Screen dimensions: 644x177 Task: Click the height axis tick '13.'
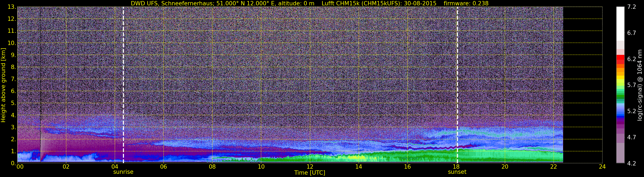point(12,7)
